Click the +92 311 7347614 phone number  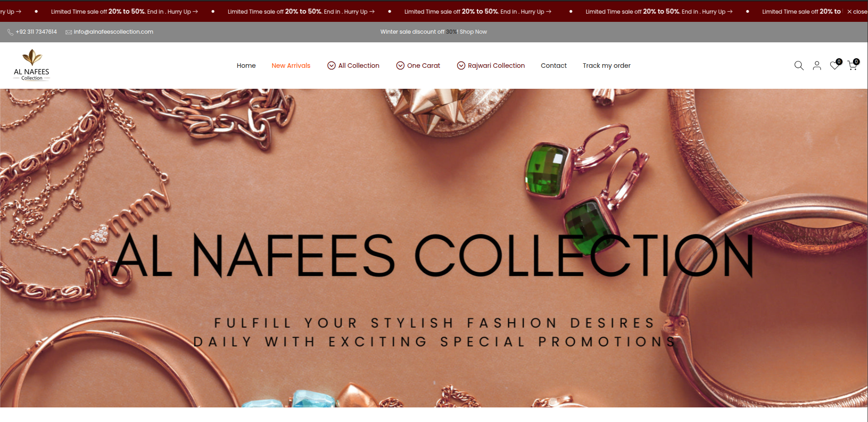(36, 32)
